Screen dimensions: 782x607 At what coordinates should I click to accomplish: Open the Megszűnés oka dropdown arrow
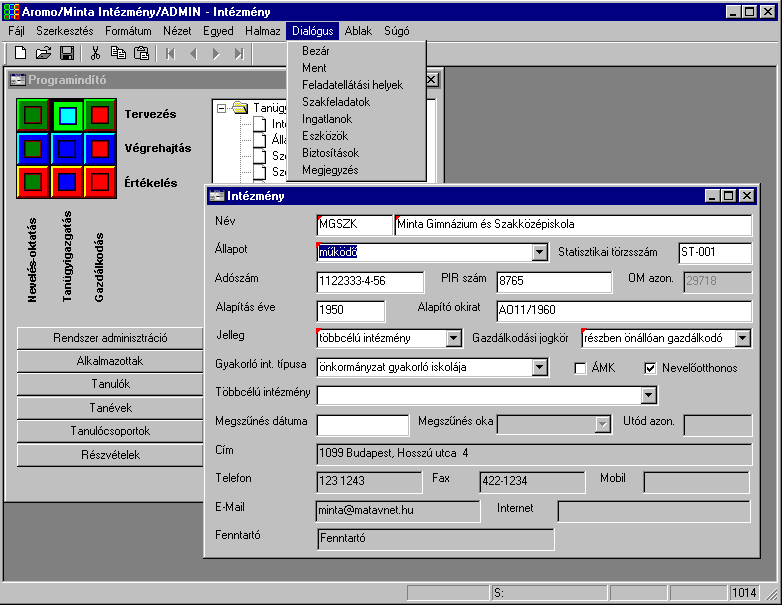(602, 424)
